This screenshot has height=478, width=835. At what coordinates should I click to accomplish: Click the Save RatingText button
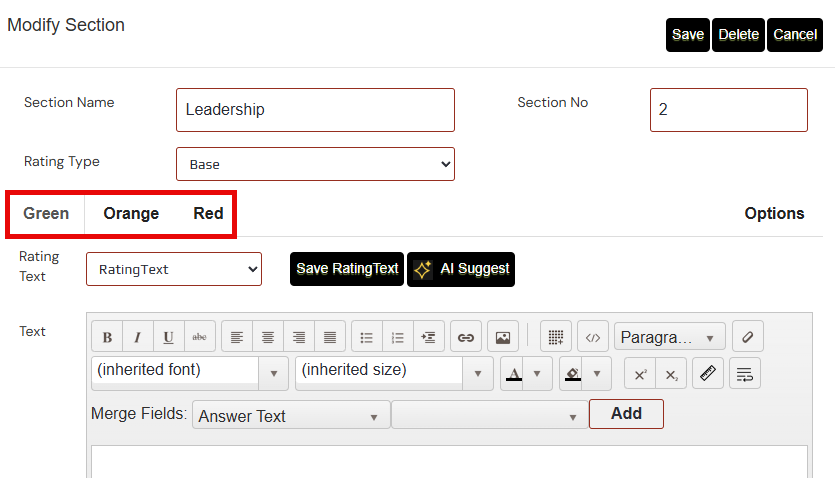pyautogui.click(x=347, y=269)
